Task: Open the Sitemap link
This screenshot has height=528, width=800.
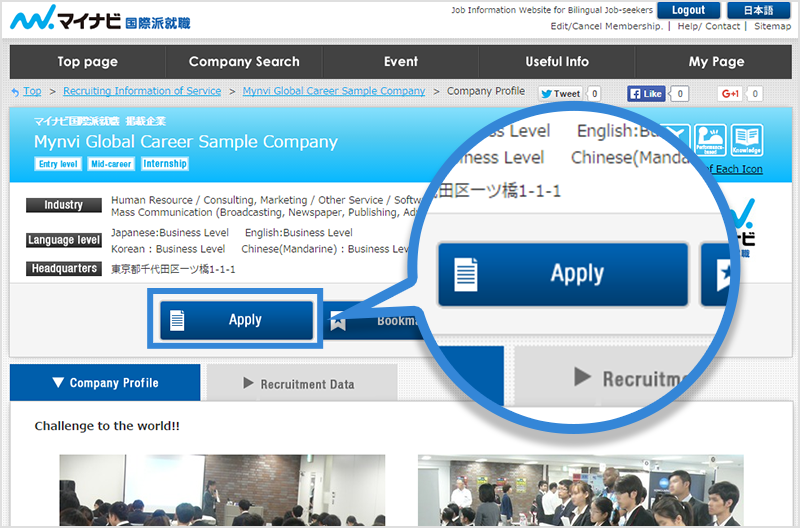Action: tap(772, 26)
